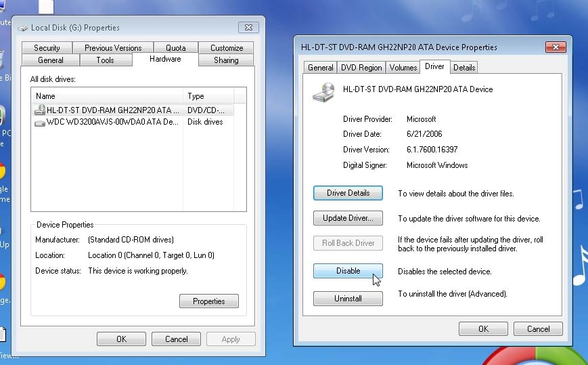Image resolution: width=588 pixels, height=365 pixels.
Task: Click the Properties button under Device Properties
Action: pyautogui.click(x=209, y=301)
